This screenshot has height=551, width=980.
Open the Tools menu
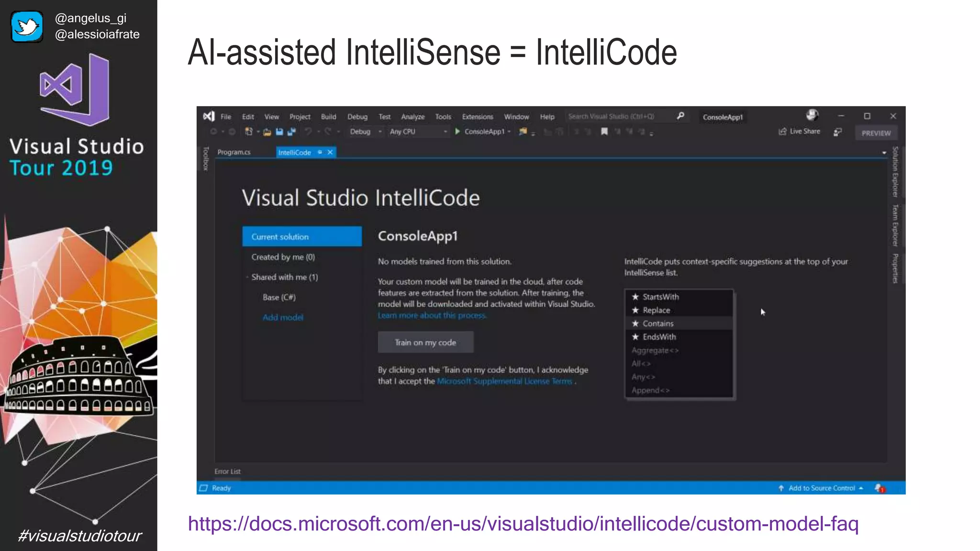(x=443, y=117)
